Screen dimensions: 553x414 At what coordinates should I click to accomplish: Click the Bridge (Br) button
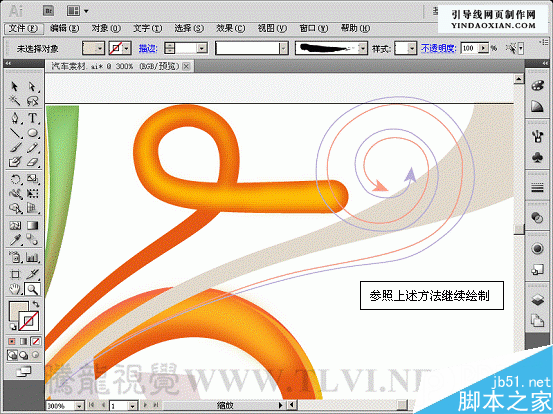[49, 11]
